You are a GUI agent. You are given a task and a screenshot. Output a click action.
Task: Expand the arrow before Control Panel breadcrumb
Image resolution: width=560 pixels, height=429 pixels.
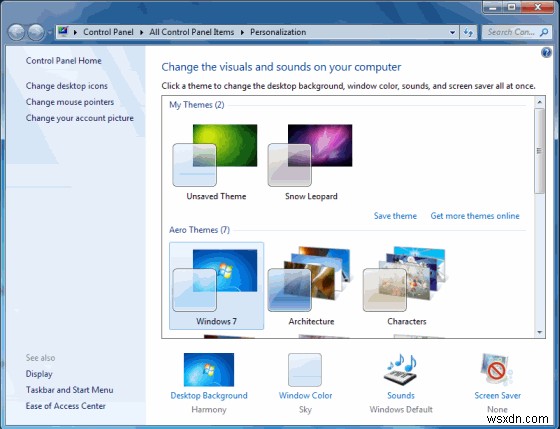pyautogui.click(x=75, y=32)
